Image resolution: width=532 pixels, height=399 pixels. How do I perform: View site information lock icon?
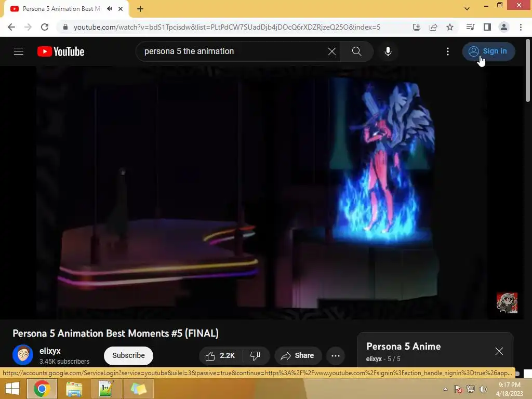pyautogui.click(x=65, y=27)
